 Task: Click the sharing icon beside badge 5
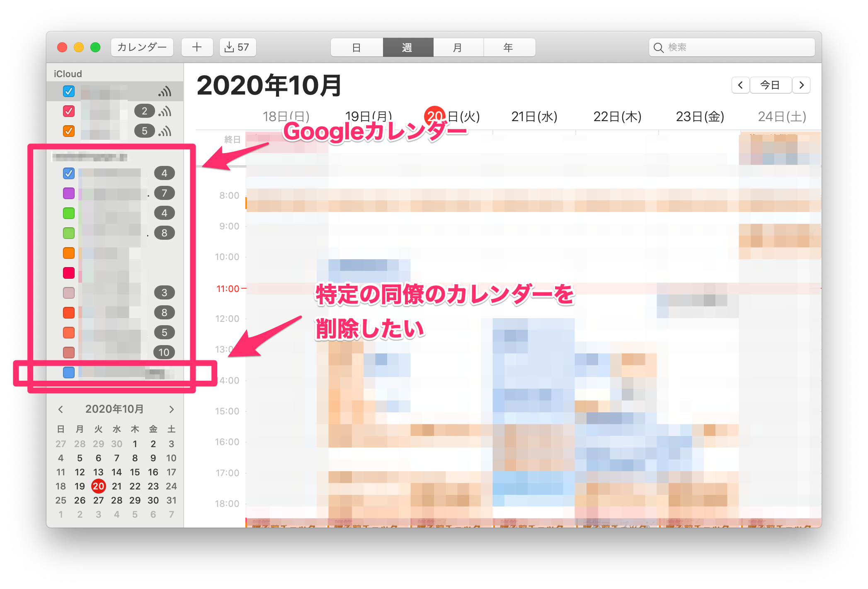[165, 131]
